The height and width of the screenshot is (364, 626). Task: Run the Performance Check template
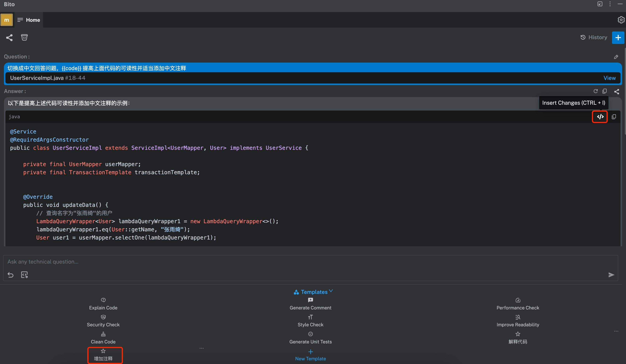[518, 304]
